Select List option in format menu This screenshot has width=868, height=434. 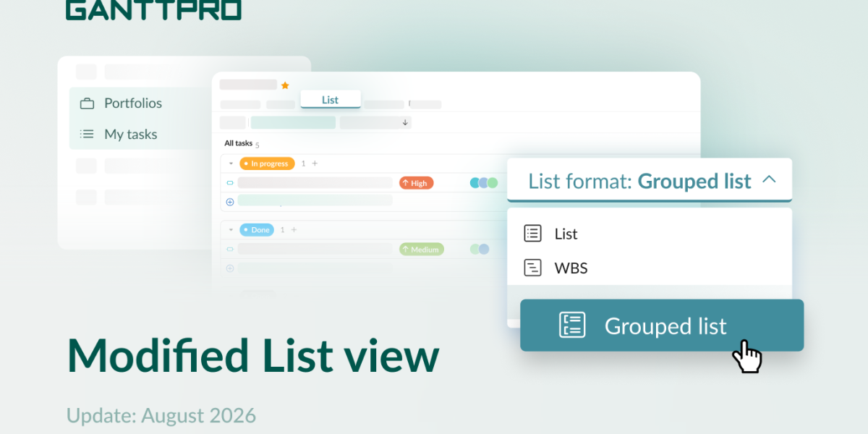coord(650,234)
